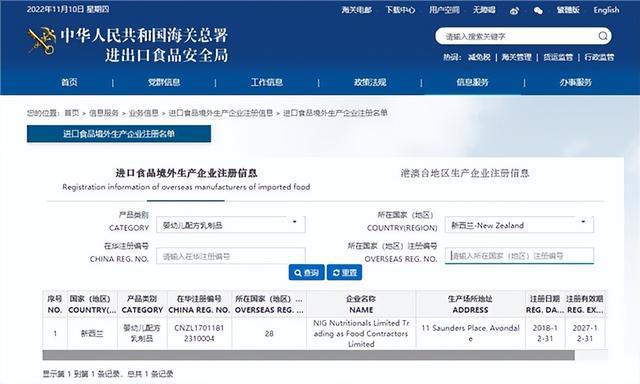This screenshot has height=384, width=640.
Task: Click breadcrumb link 首页
Action: 72,113
